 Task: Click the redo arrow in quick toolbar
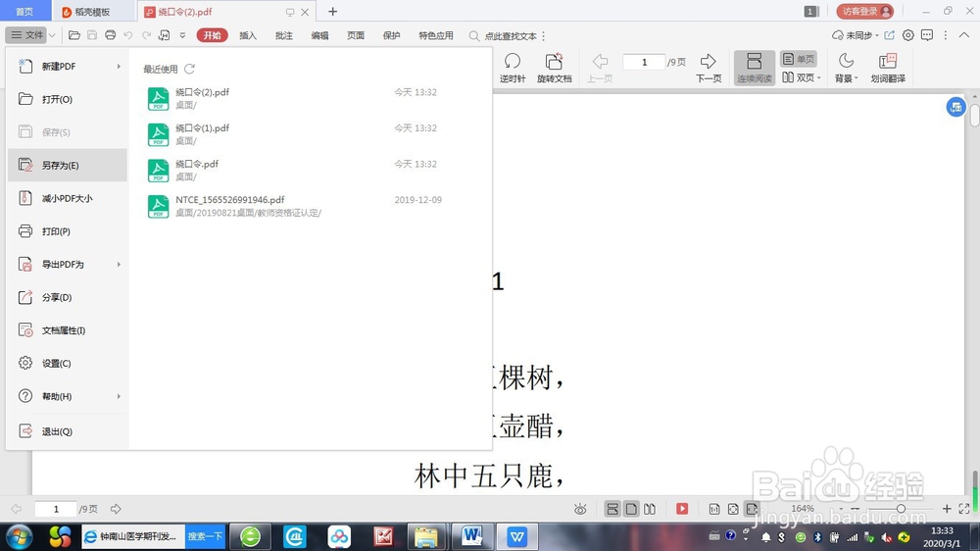(146, 35)
